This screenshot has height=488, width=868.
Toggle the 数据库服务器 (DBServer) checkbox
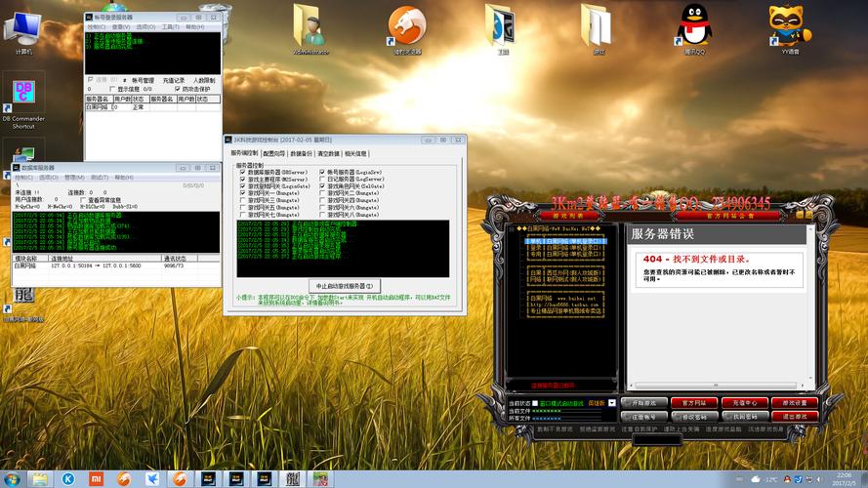pos(243,172)
